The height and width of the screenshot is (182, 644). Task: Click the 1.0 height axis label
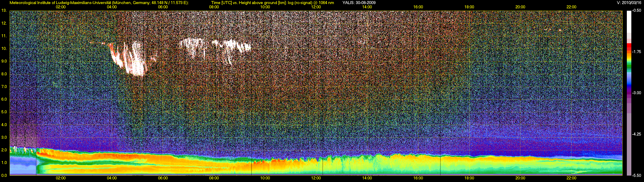click(4, 163)
